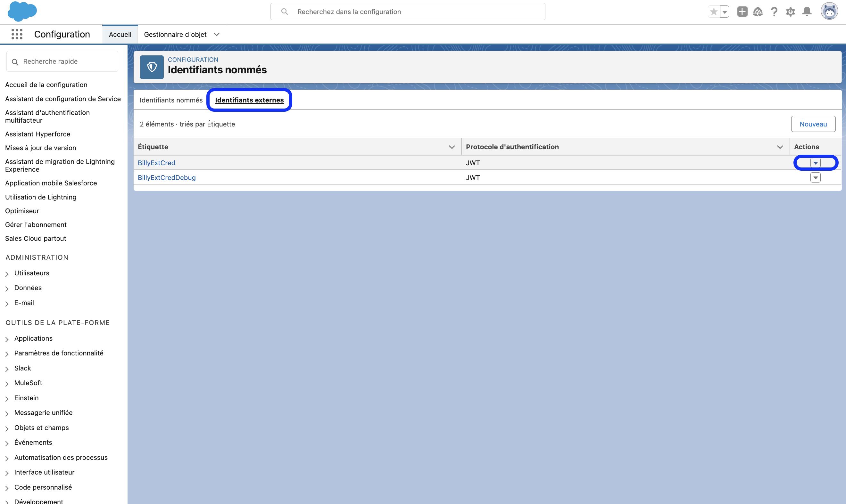Screen dimensions: 846x504
Task: Expand the Utilisateurs tree node
Action: tap(7, 274)
